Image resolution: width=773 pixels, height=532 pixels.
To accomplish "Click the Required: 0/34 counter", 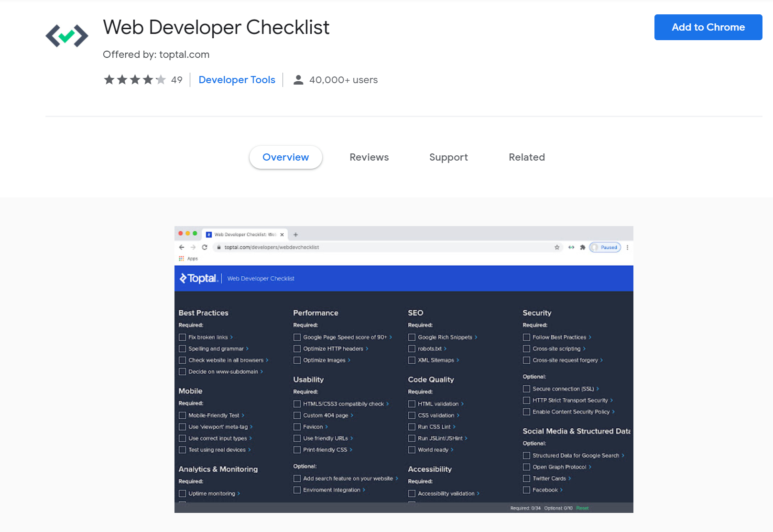I will 525,508.
